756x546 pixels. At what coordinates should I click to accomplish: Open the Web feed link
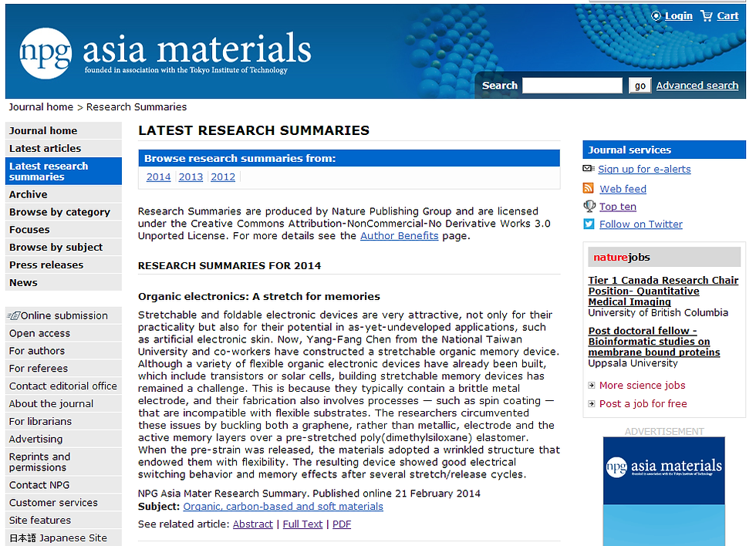(x=623, y=189)
